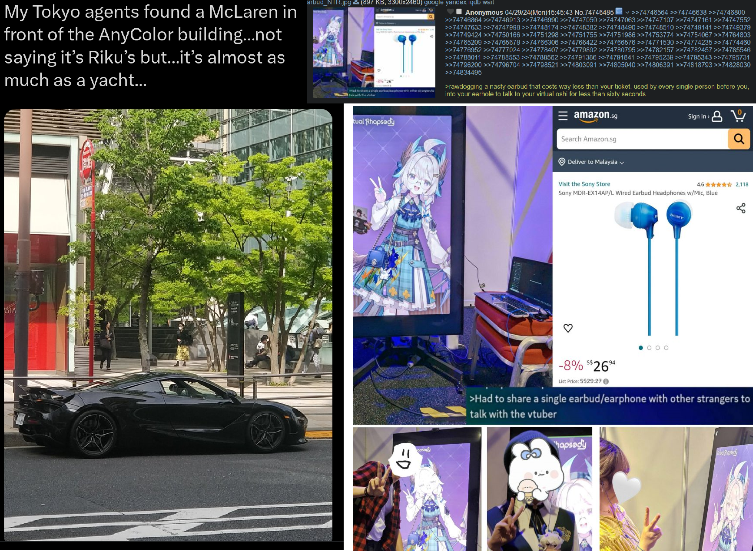The width and height of the screenshot is (756, 552).
Task: Select the third product image carousel dot
Action: pyautogui.click(x=658, y=348)
